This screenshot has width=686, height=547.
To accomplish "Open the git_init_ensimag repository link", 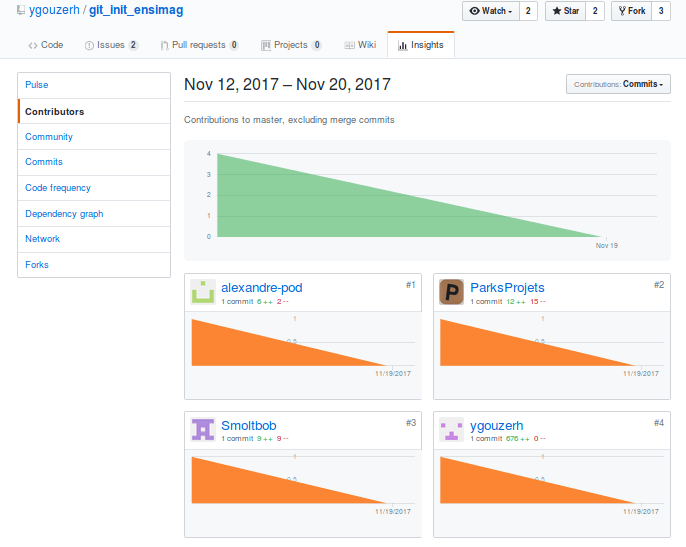I will pos(136,10).
